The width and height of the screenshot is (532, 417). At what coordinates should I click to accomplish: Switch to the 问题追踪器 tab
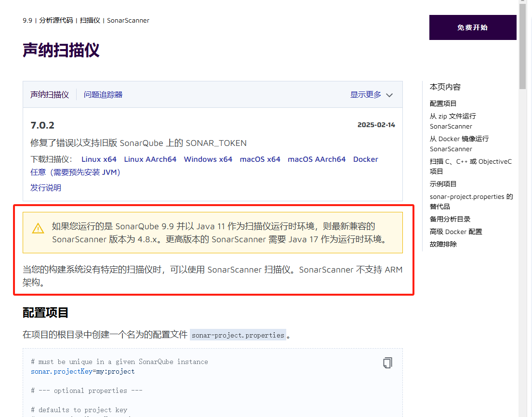point(103,94)
